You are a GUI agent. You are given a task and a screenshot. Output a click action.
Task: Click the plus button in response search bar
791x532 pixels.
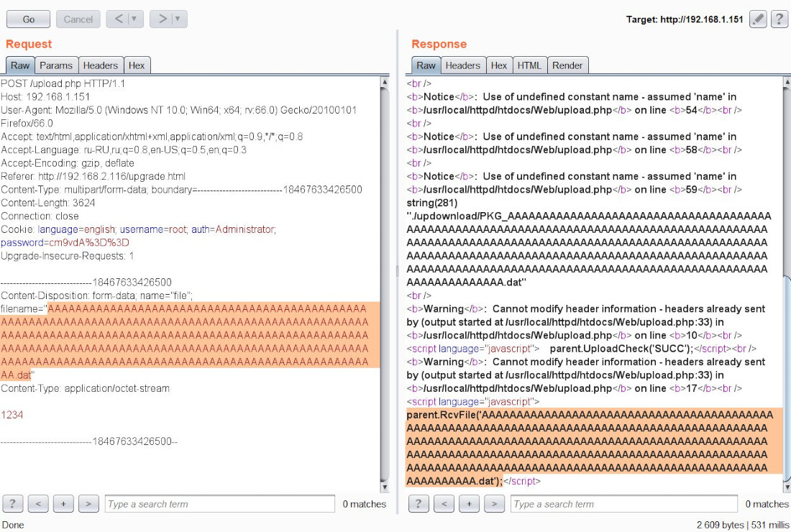(x=469, y=503)
